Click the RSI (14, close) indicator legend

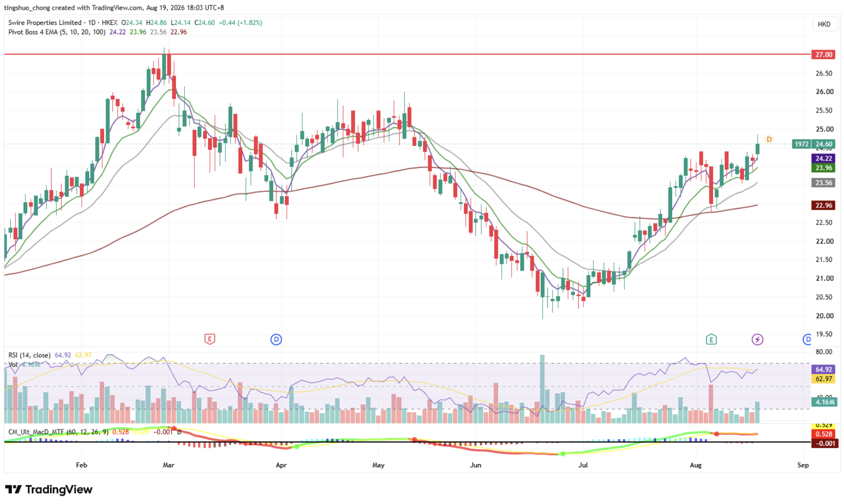coord(30,355)
